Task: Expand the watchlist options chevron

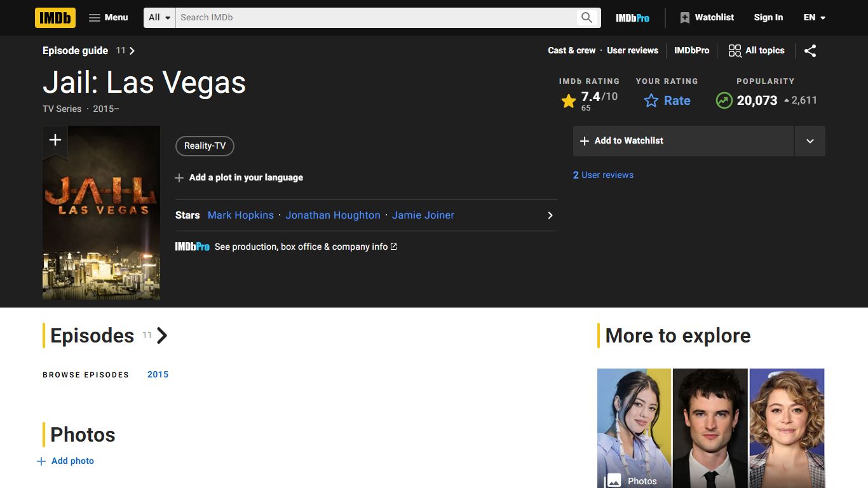Action: [x=810, y=141]
